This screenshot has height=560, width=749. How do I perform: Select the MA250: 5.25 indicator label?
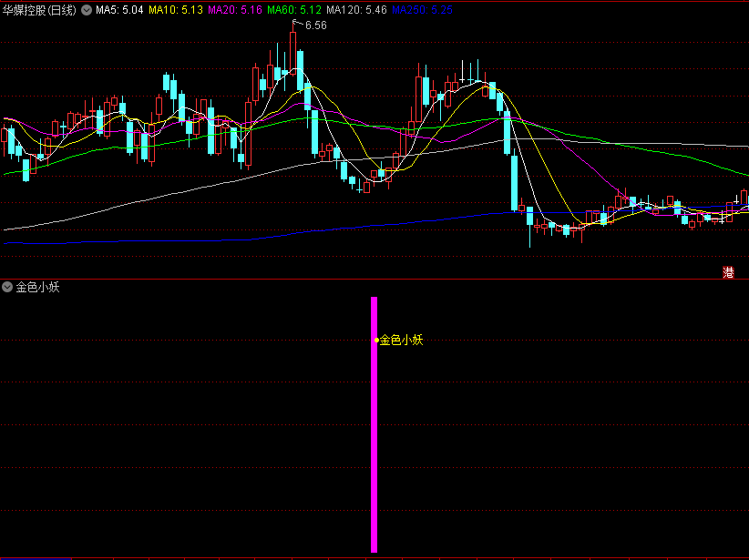pyautogui.click(x=422, y=10)
